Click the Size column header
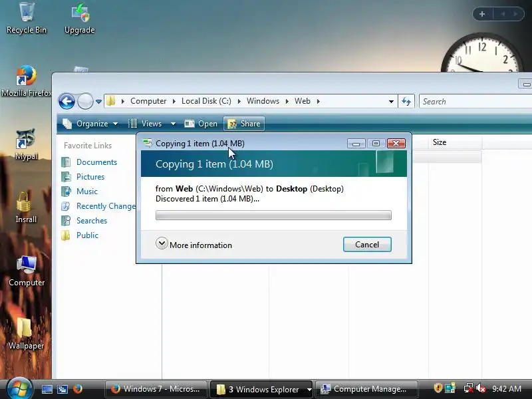This screenshot has width=532, height=399. point(455,142)
